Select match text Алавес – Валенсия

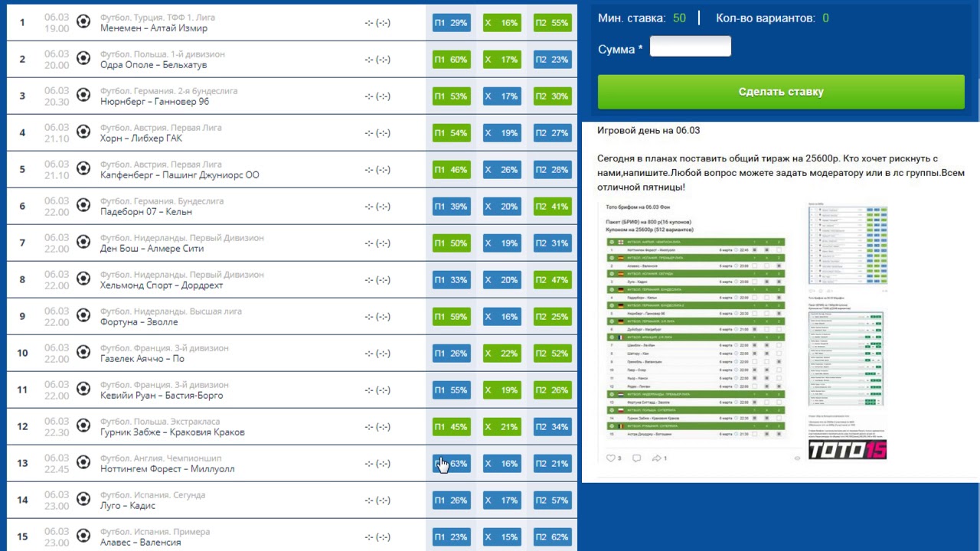141,543
